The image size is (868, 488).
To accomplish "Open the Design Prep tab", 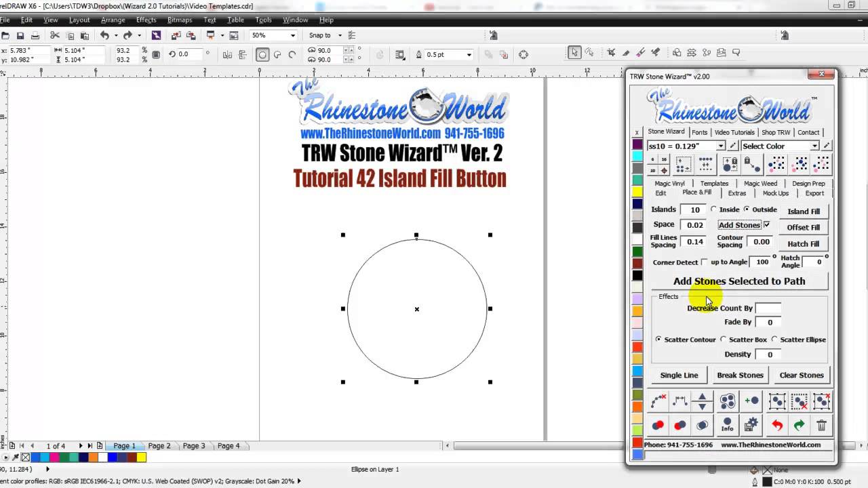I will pyautogui.click(x=808, y=184).
